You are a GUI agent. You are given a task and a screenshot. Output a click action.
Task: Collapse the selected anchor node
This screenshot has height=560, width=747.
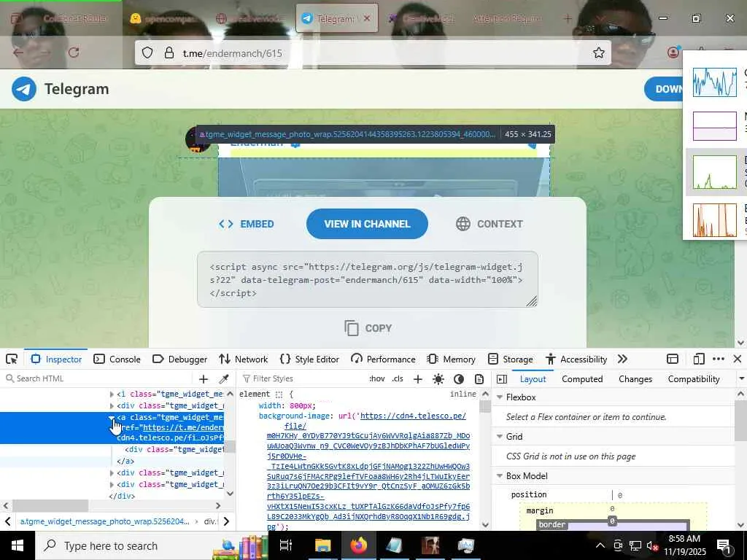[x=112, y=417]
